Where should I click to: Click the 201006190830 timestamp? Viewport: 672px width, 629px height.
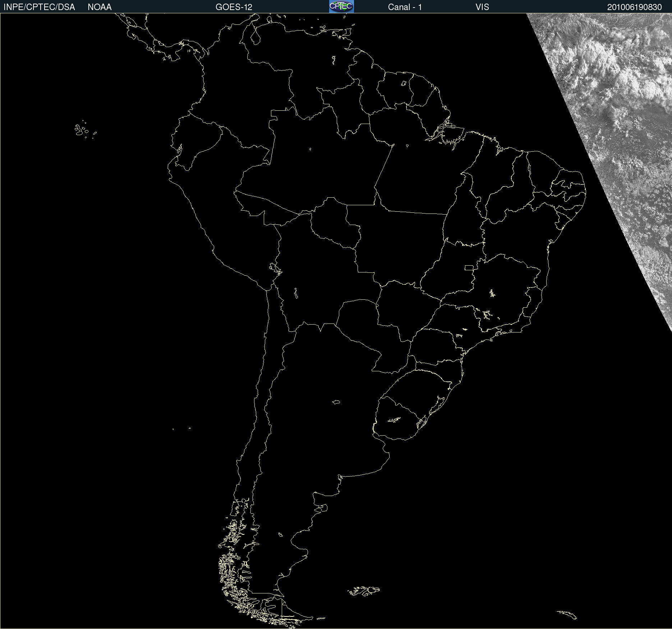click(635, 7)
